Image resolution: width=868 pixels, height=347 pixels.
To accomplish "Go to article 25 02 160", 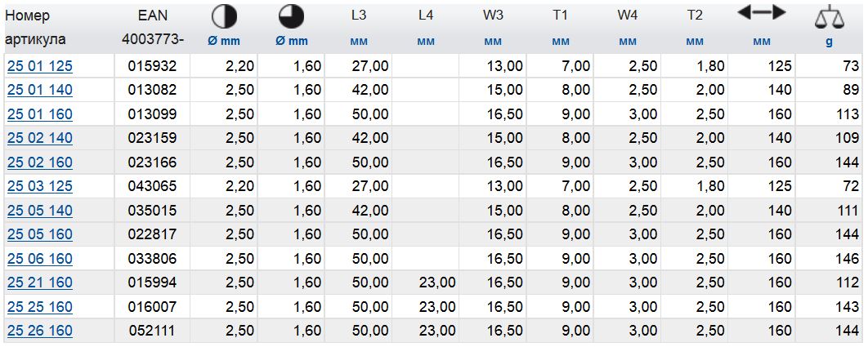I will (39, 162).
